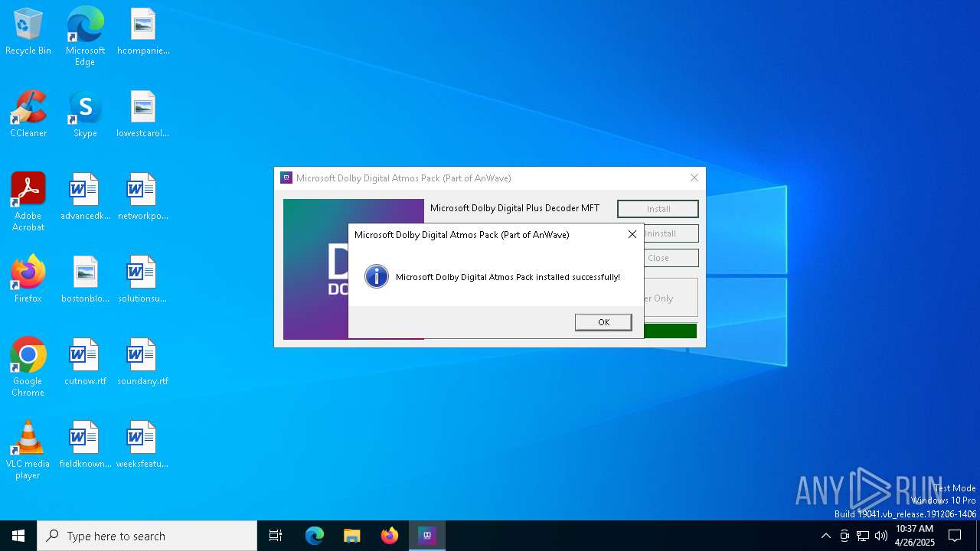Select the bostonblo... image file
The height and width of the screenshot is (551, 980).
coord(85,280)
